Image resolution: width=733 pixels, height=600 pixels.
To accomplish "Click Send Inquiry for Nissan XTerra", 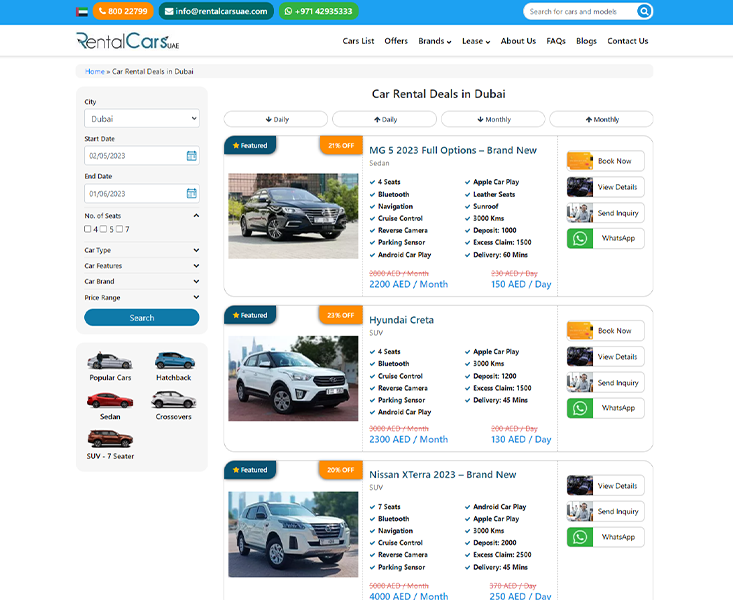I will click(x=605, y=512).
